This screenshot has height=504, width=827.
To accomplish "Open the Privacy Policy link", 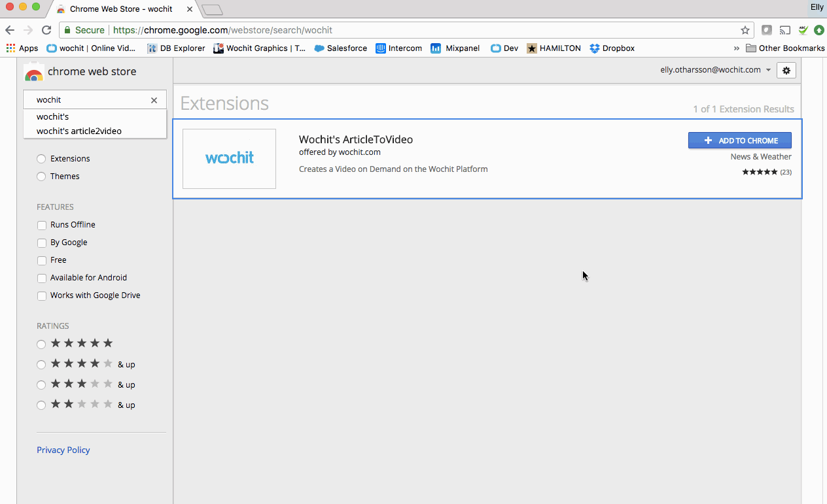I will coord(63,450).
